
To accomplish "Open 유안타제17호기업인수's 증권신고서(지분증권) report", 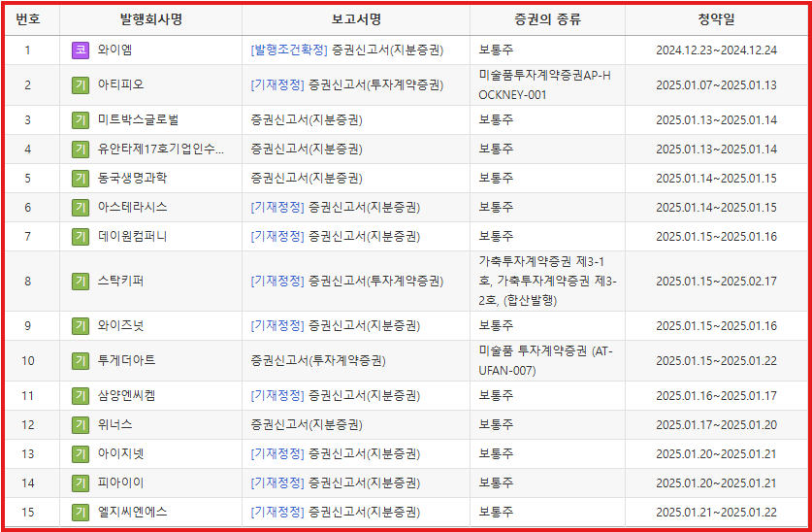I will [307, 150].
